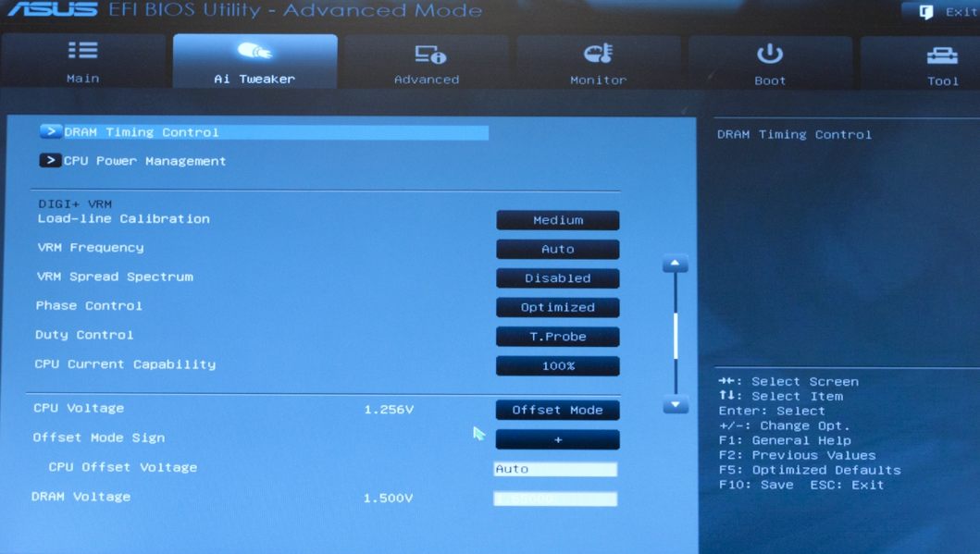Open CPU Voltage Offset Mode dropdown
Screen dimensions: 980x554
click(557, 410)
